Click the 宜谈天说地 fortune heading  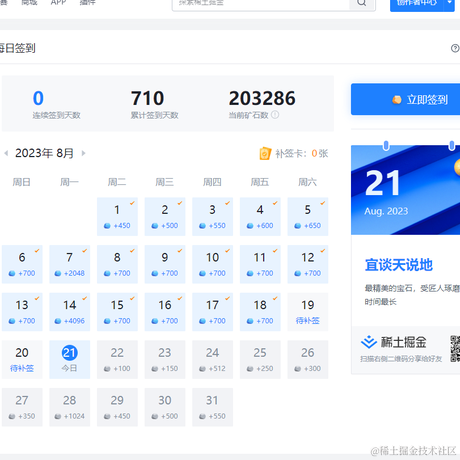click(x=399, y=265)
